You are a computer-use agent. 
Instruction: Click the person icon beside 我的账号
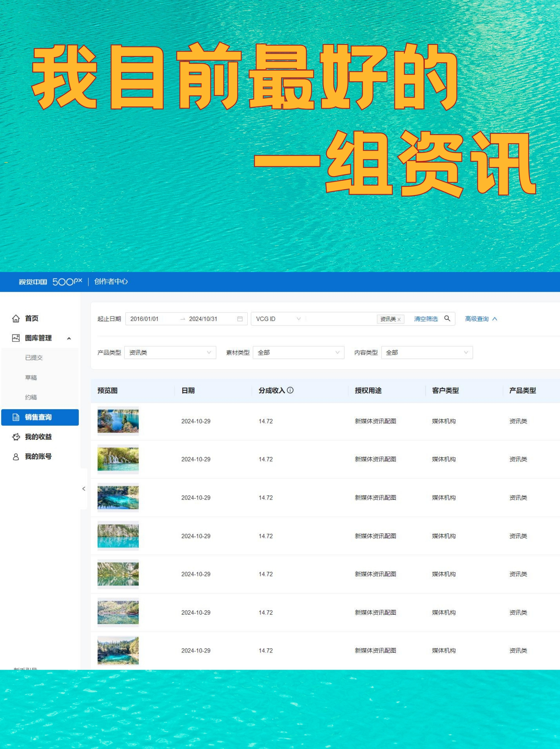click(16, 457)
